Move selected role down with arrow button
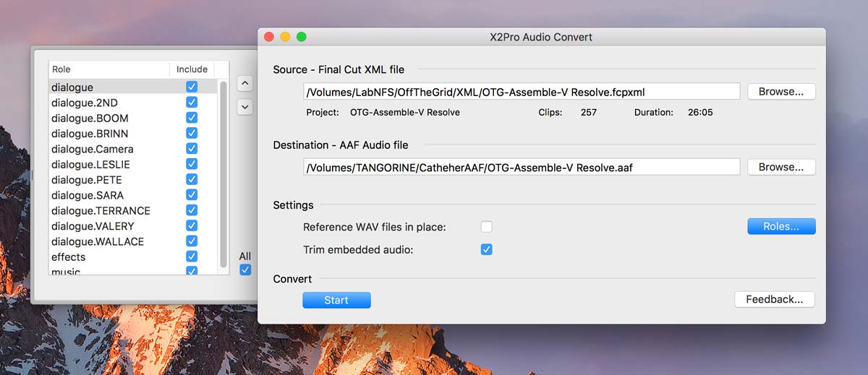 point(245,107)
